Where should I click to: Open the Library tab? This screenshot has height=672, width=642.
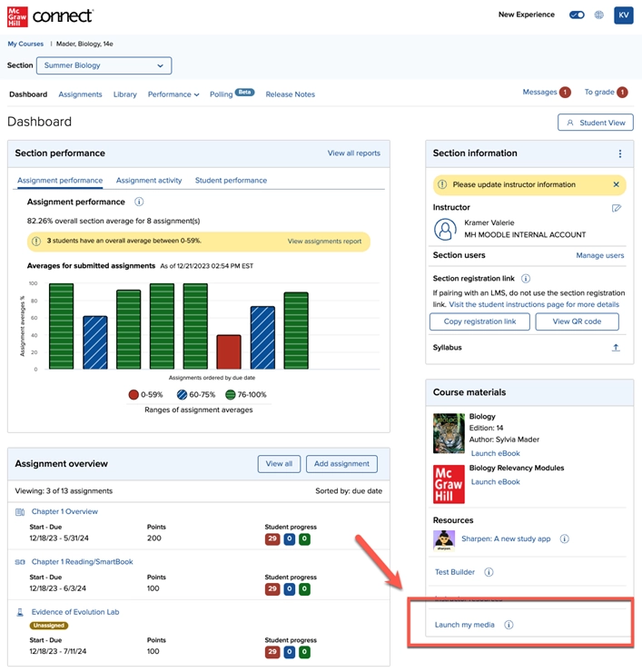(125, 94)
